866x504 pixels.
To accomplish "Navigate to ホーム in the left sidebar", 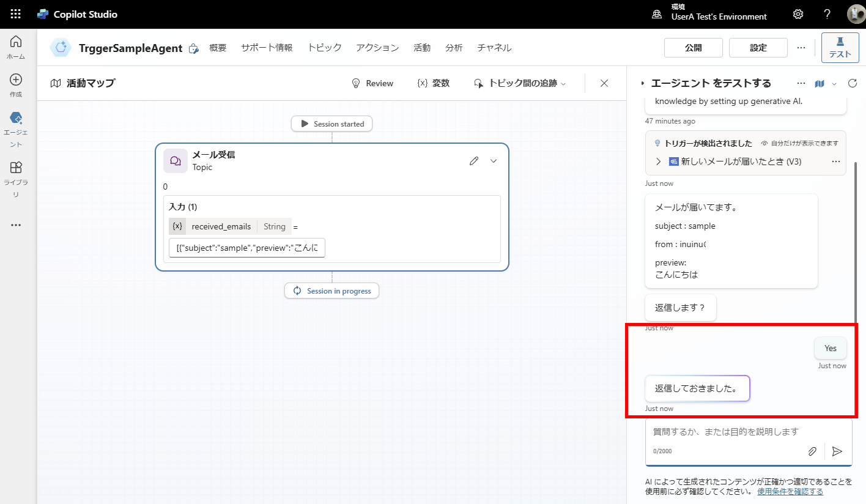I will [x=17, y=45].
